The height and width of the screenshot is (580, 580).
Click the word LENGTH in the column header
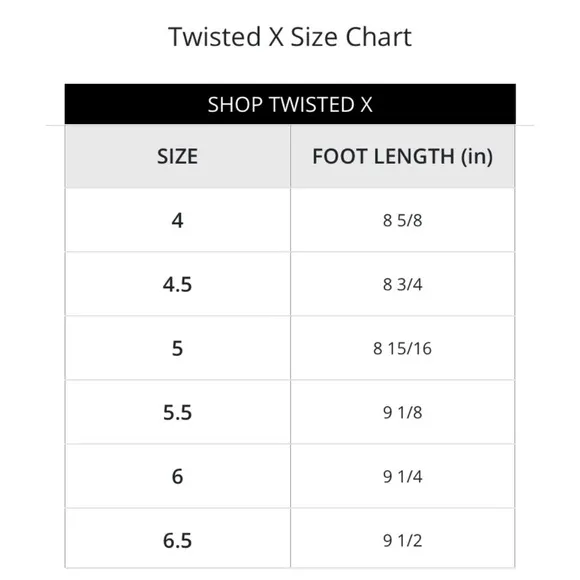(x=414, y=156)
